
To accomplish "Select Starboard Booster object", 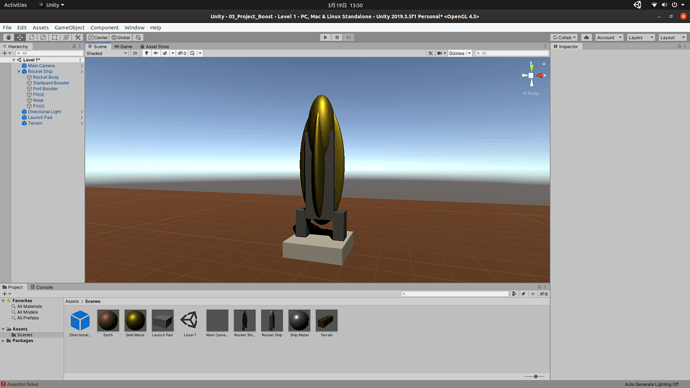I will click(51, 83).
